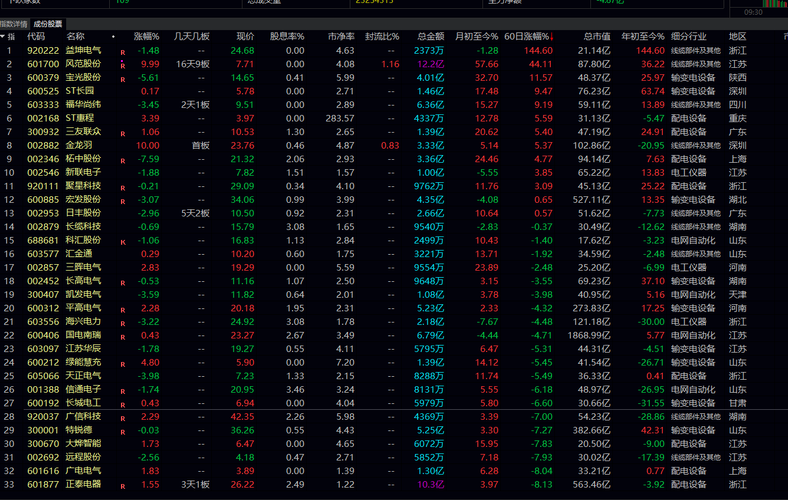Sort by the 几天几板 column header
This screenshot has width=788, height=500.
coord(191,37)
